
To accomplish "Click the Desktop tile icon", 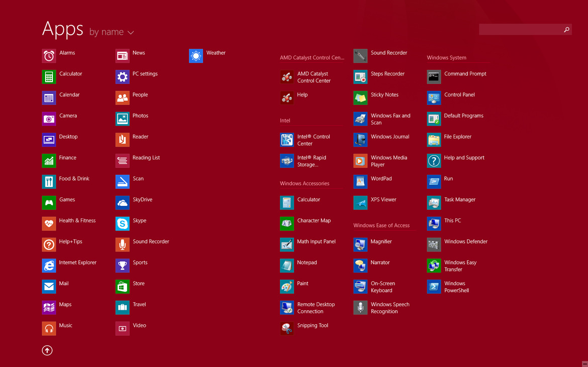I will click(x=49, y=140).
